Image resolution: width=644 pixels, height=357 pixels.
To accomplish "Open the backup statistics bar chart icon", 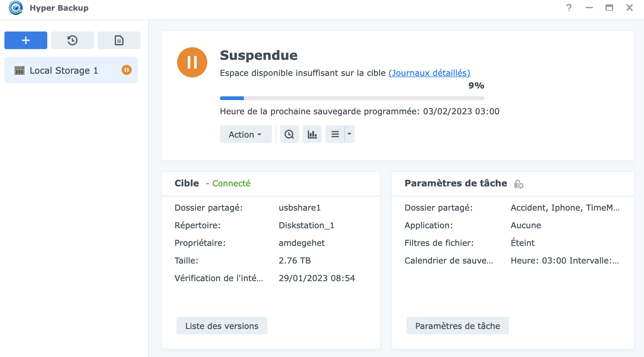I will [312, 134].
